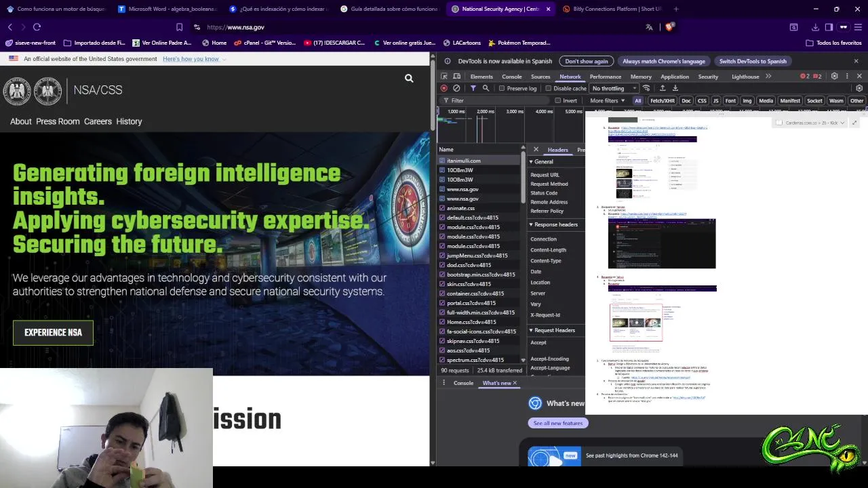Image resolution: width=868 pixels, height=488 pixels.
Task: Close the What's new drawer tab
Action: 515,383
